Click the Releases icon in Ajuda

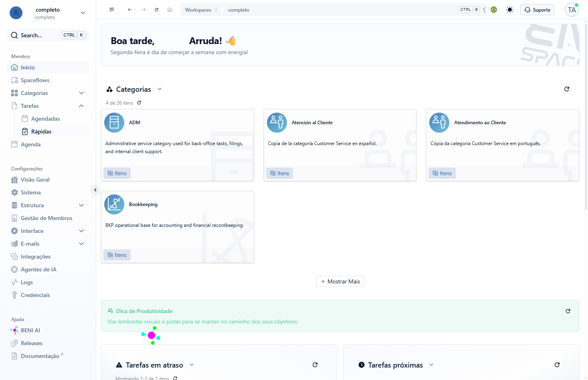pyautogui.click(x=14, y=343)
